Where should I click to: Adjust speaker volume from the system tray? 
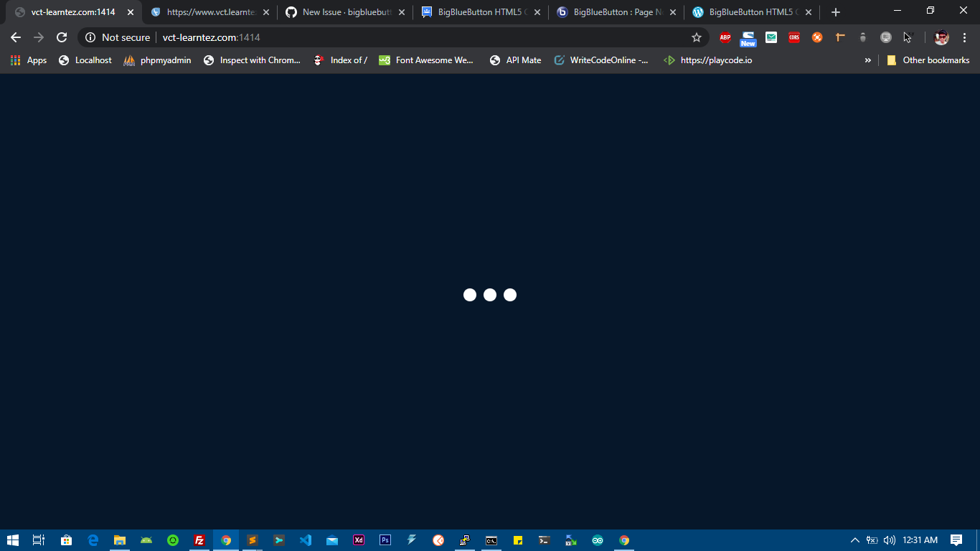889,540
